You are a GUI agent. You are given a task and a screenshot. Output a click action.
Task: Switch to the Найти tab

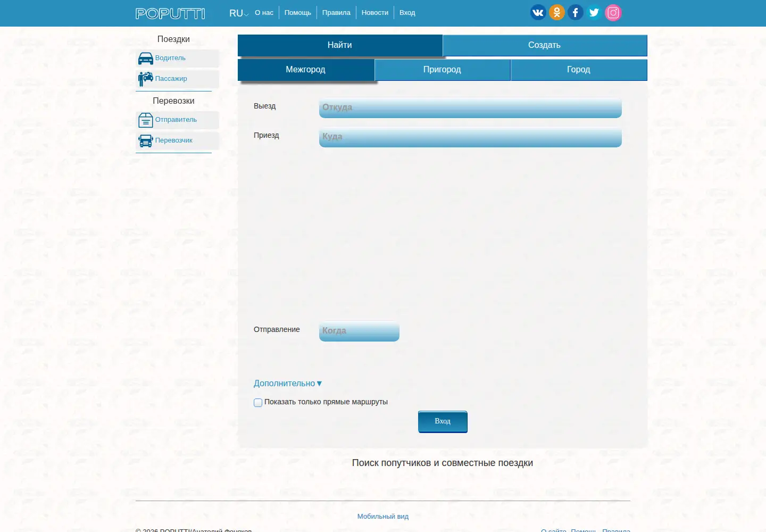[340, 45]
